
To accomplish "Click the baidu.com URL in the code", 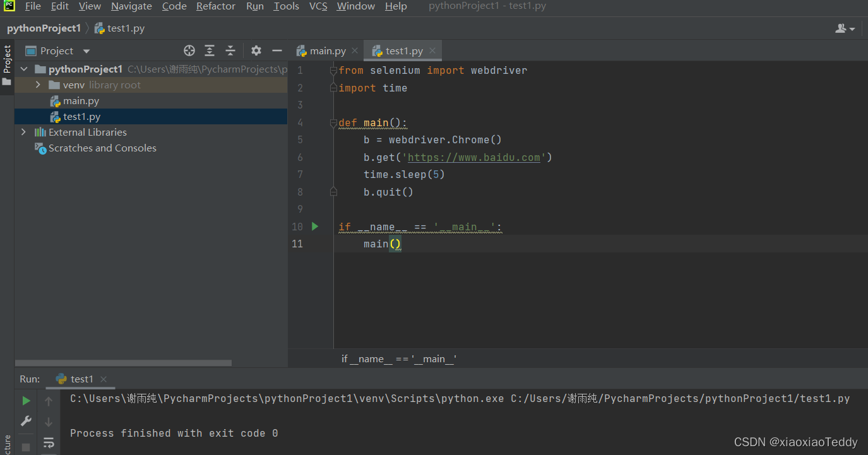I will pos(475,157).
